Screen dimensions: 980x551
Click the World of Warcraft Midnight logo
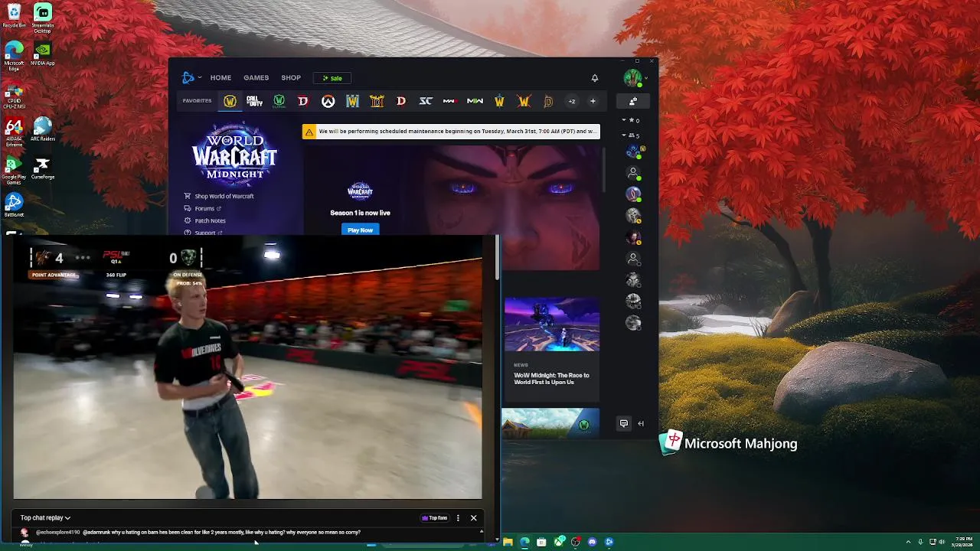click(234, 152)
